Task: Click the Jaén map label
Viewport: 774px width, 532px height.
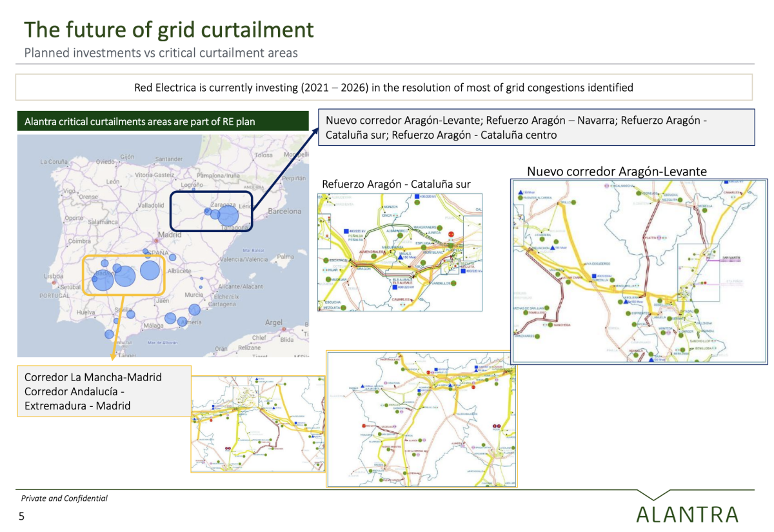Action: pos(162,300)
